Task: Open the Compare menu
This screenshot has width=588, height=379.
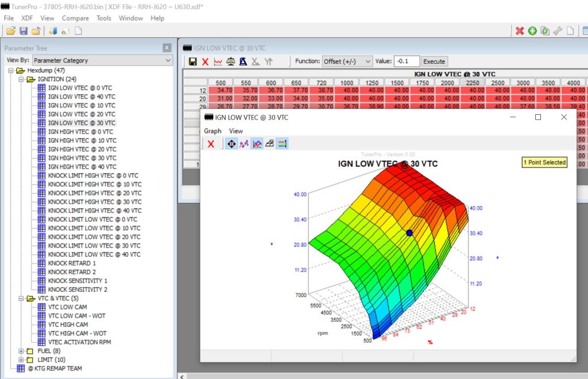Action: point(75,18)
